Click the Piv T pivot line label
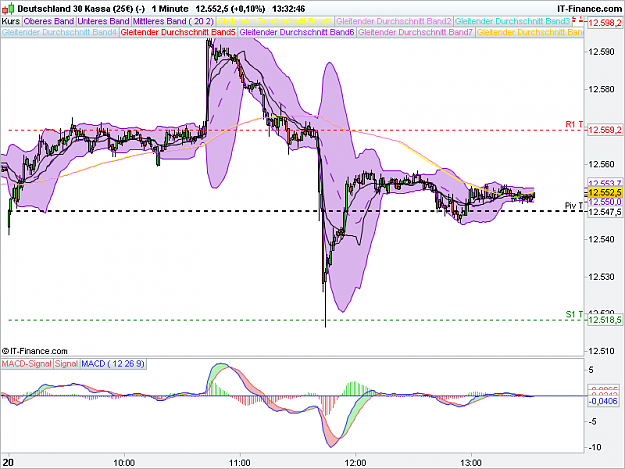The width and height of the screenshot is (625, 469). point(574,206)
